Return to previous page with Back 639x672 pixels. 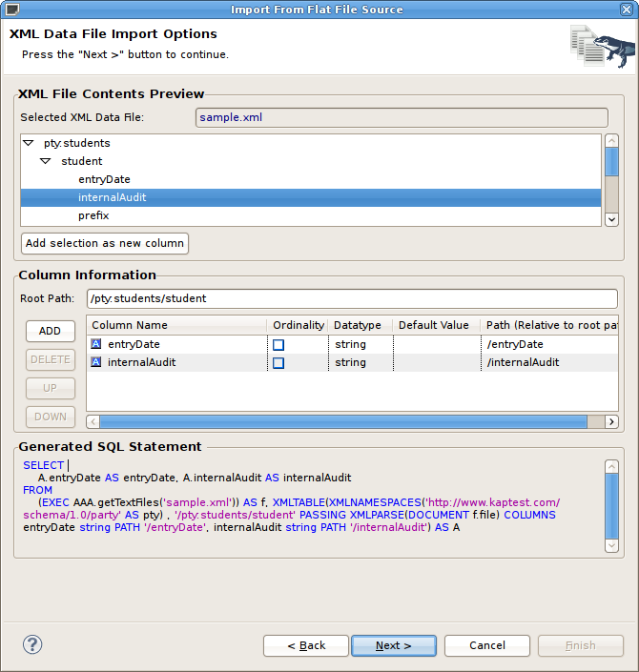(x=306, y=645)
